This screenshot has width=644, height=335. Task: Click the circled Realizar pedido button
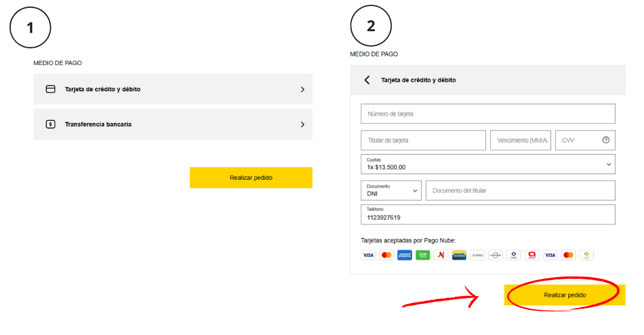click(x=565, y=295)
